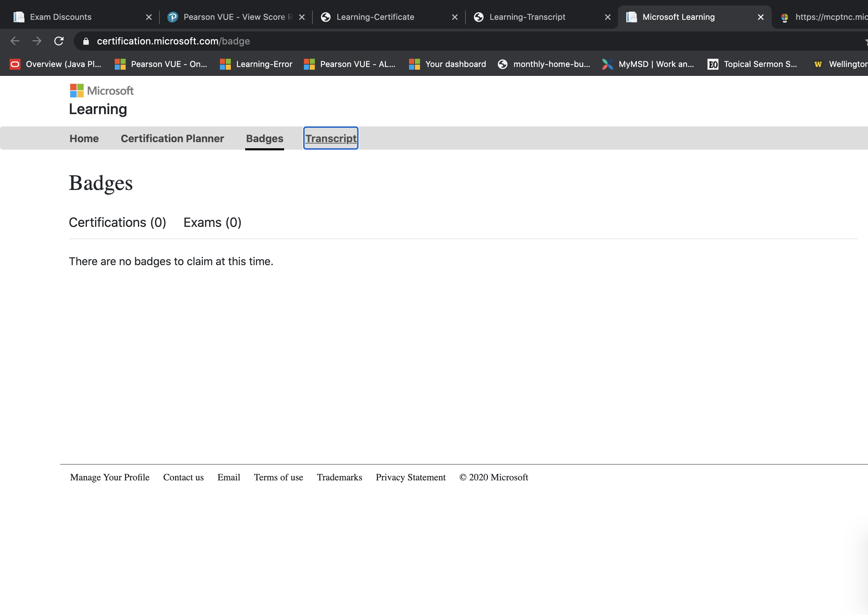Open Topical Sermon S... bookmark
Viewport: 868px width, 615px height.
(x=753, y=64)
